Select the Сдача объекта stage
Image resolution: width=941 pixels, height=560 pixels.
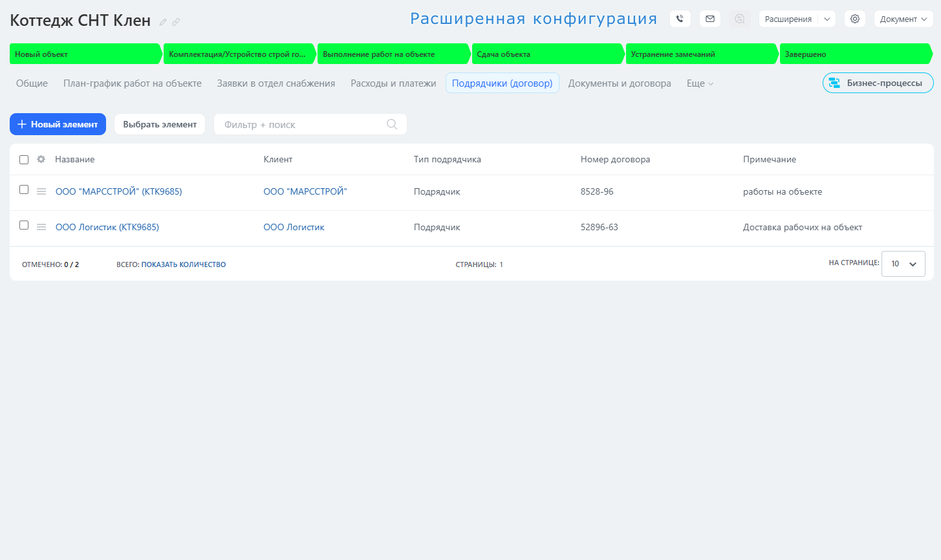click(547, 54)
